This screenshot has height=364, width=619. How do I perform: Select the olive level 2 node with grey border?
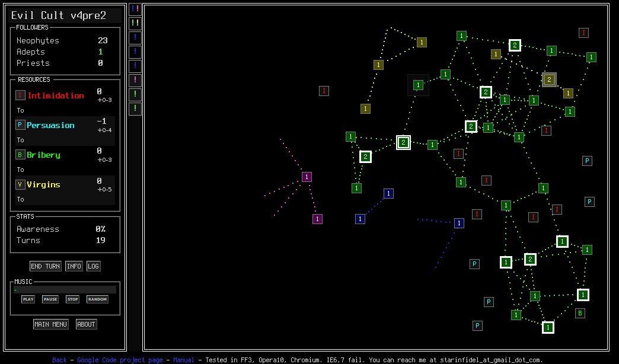pyautogui.click(x=549, y=79)
